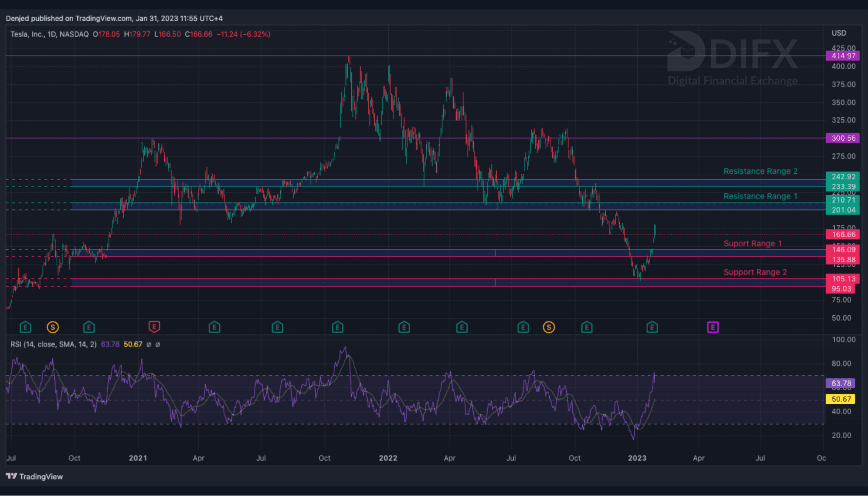Click the orange split S marker near Oct 2020

coord(53,327)
